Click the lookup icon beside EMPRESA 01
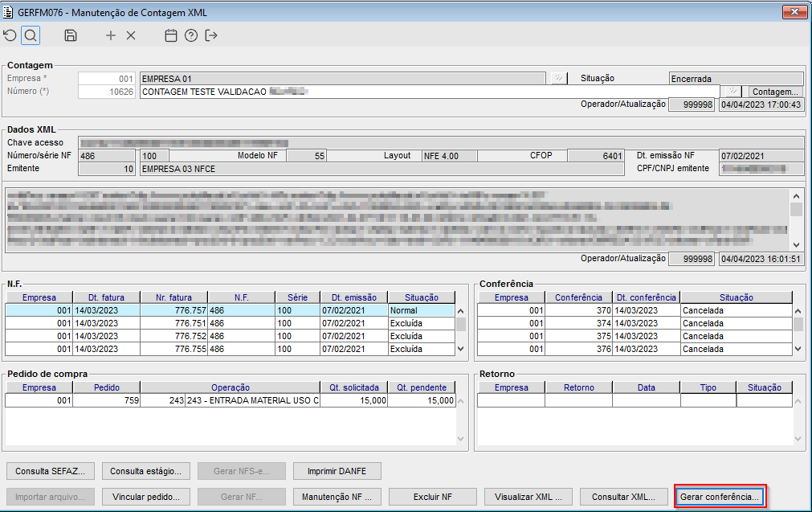 (559, 78)
